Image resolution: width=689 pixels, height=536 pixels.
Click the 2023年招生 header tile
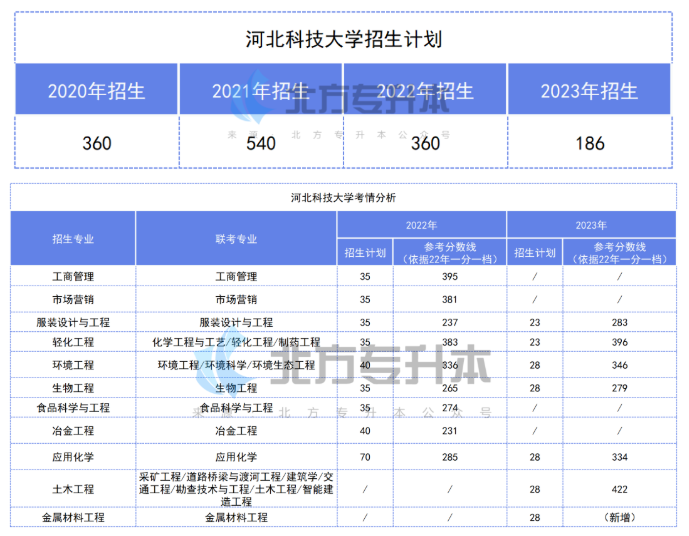589,91
